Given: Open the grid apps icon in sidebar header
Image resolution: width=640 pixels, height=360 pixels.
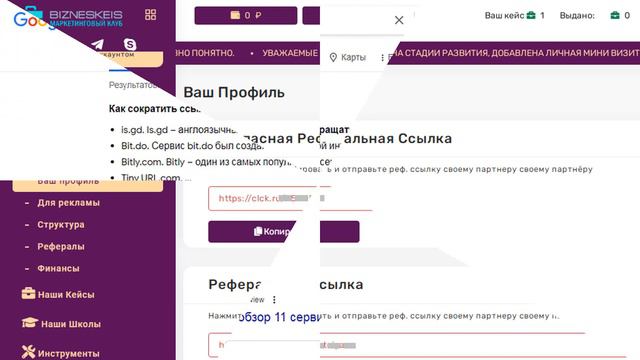Looking at the screenshot, I should coord(151,15).
